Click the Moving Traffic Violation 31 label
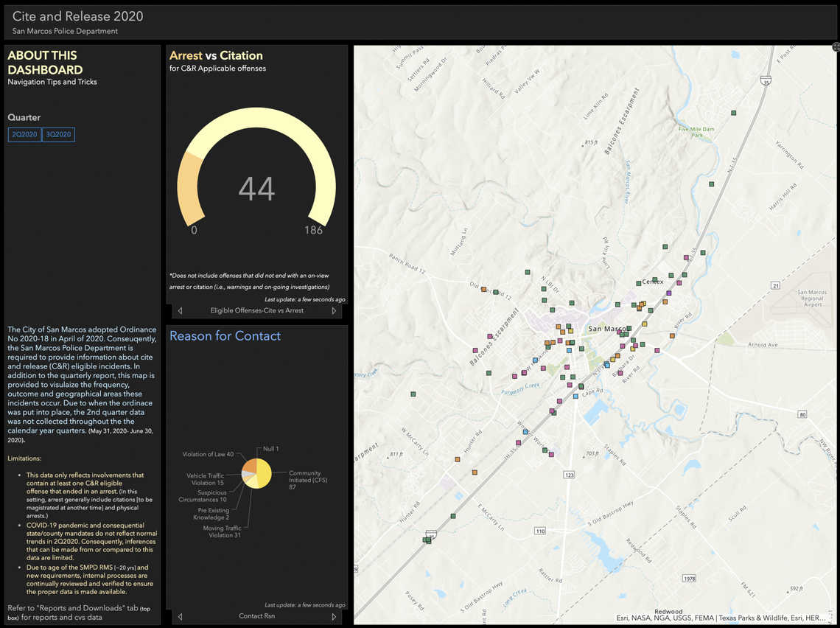This screenshot has height=628, width=840. coord(222,531)
